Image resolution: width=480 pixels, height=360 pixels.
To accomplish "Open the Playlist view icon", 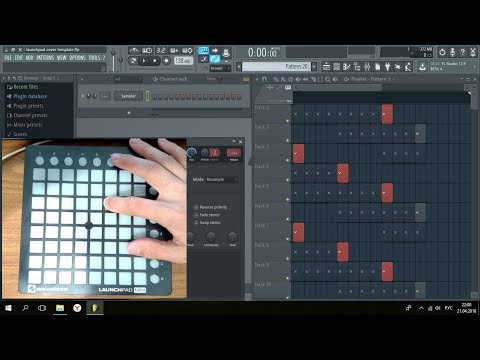I will (x=326, y=67).
